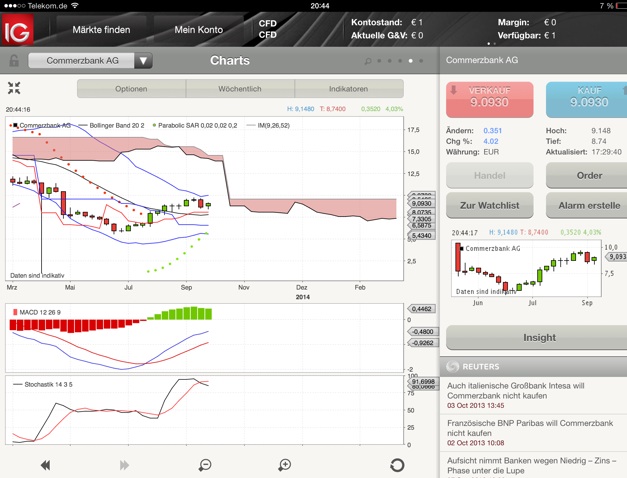Select IM(9,26,52) legend entry
The width and height of the screenshot is (627, 478).
268,126
